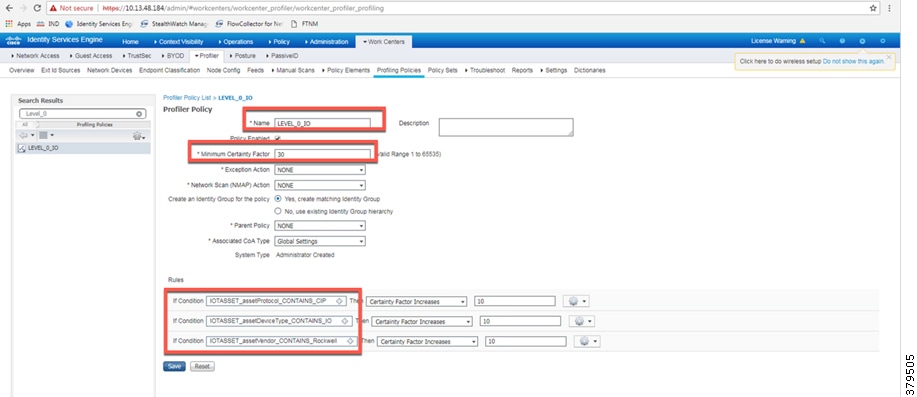Image resolution: width=917 pixels, height=397 pixels.
Task: Open the Feeds tab
Action: pos(256,70)
